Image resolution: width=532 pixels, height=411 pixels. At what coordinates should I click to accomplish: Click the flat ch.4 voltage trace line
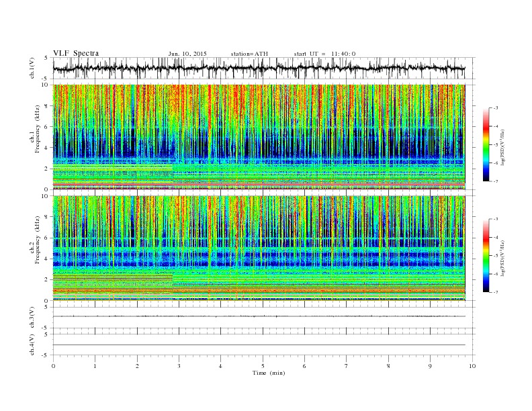click(x=259, y=345)
